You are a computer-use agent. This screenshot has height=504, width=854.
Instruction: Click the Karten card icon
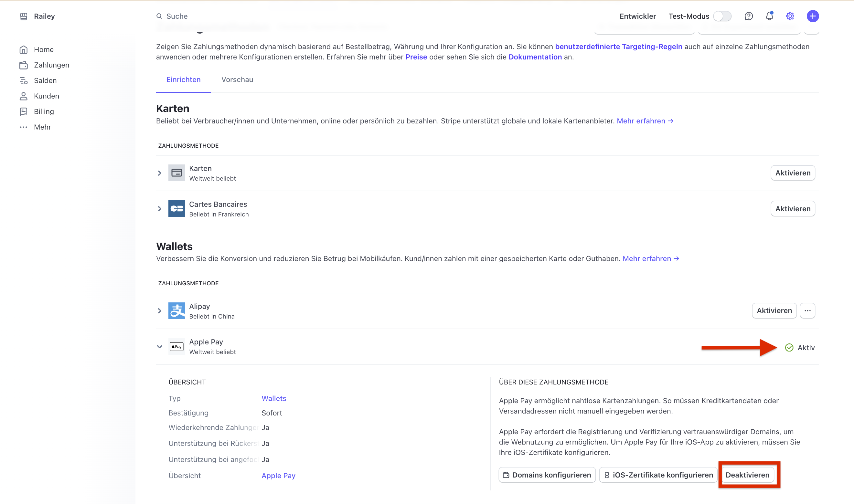[176, 173]
